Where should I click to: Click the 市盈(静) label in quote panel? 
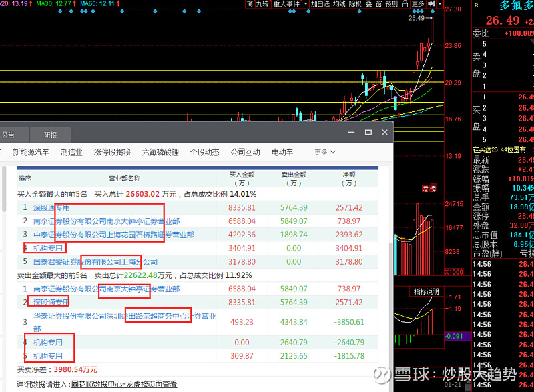(487, 254)
